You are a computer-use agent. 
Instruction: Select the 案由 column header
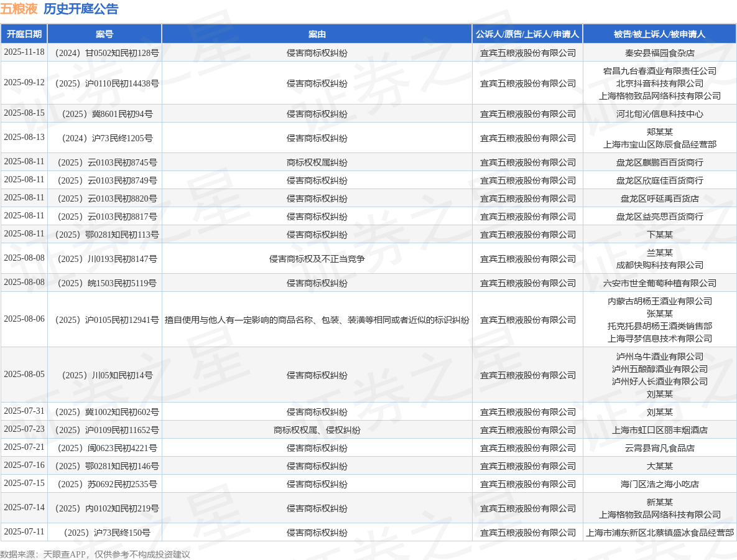click(317, 34)
